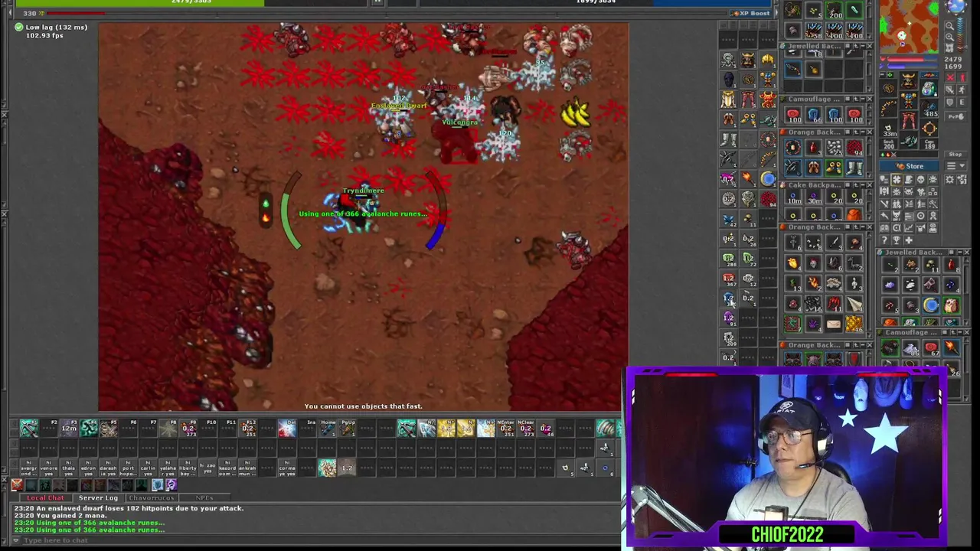Screen dimensions: 980x551
Task: Click the purple potion hotkey with 91
Action: pos(729,319)
